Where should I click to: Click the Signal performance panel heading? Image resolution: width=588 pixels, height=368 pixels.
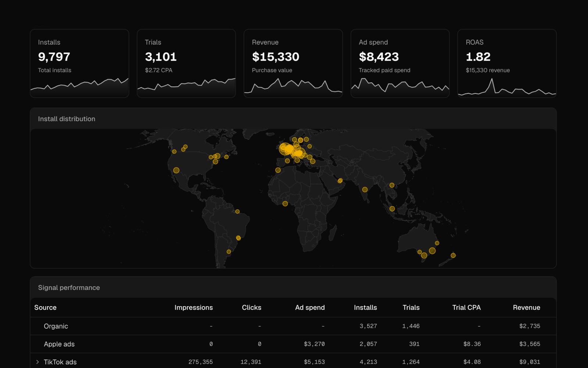click(x=69, y=288)
